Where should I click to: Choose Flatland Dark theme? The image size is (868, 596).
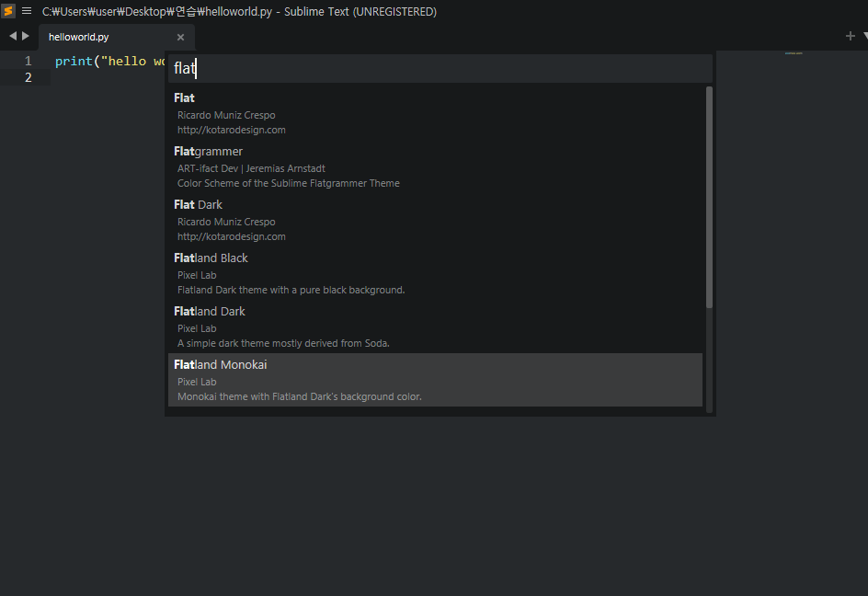tap(435, 327)
